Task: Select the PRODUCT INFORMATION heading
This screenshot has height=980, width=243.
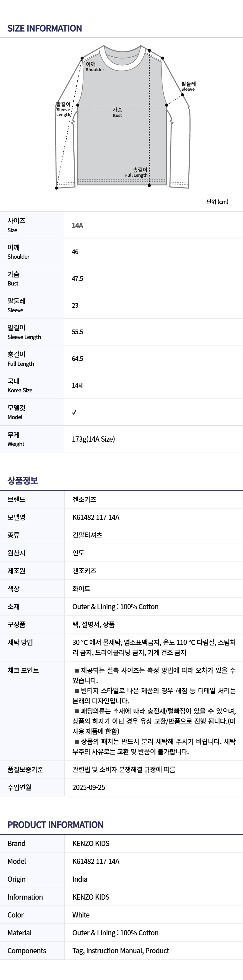Action: (x=56, y=825)
